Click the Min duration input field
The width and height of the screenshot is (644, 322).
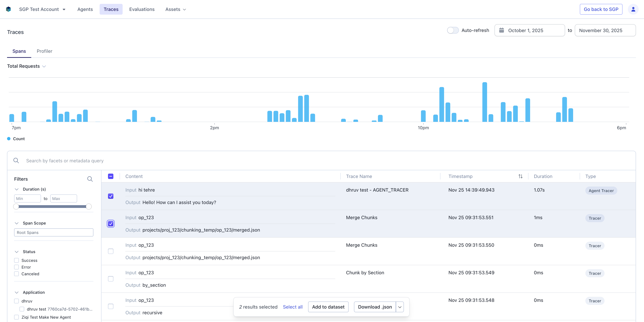pyautogui.click(x=28, y=198)
